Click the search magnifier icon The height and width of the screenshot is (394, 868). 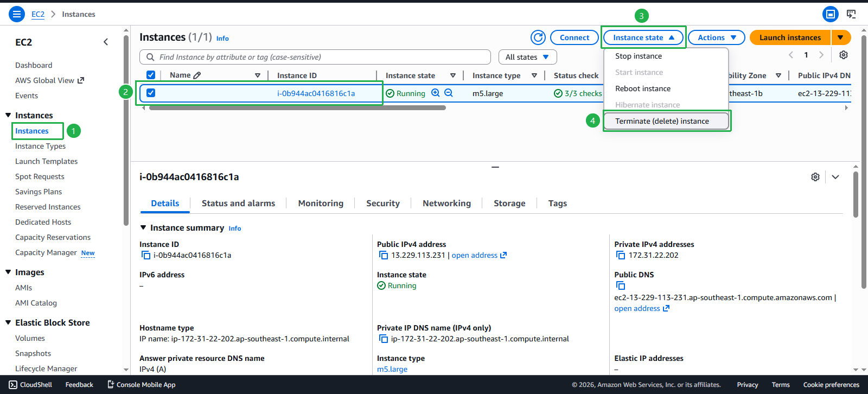(150, 57)
